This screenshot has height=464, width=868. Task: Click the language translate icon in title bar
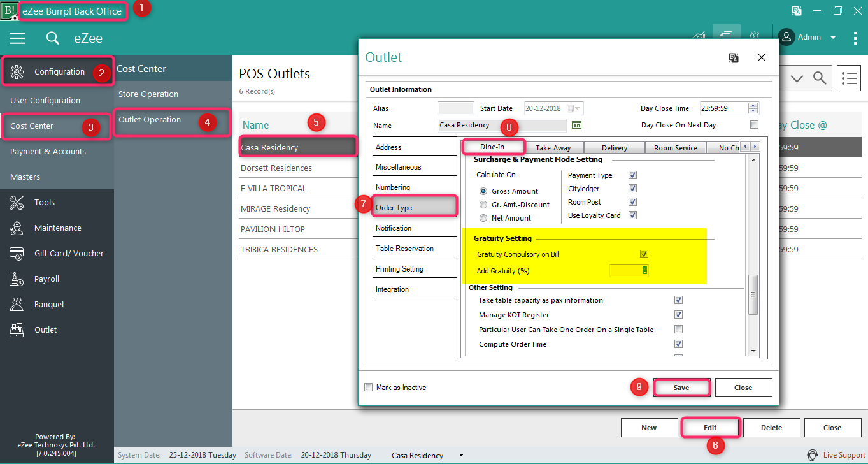(796, 11)
